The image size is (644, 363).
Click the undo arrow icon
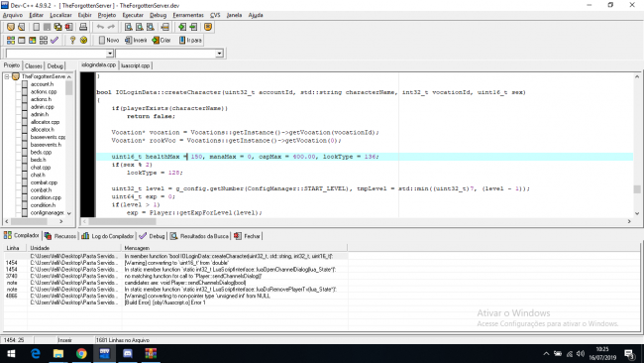click(100, 27)
